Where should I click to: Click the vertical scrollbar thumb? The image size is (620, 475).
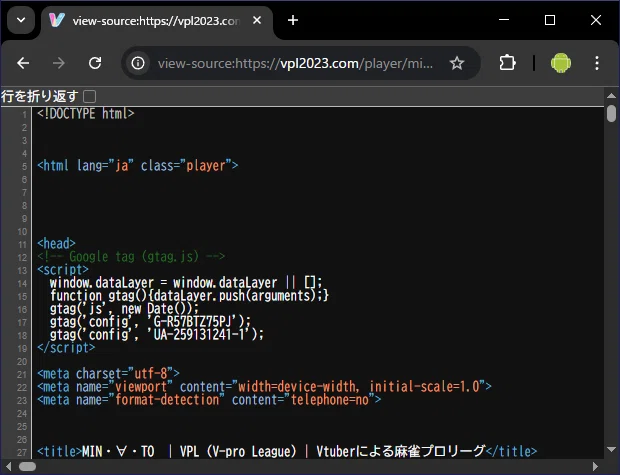click(611, 114)
